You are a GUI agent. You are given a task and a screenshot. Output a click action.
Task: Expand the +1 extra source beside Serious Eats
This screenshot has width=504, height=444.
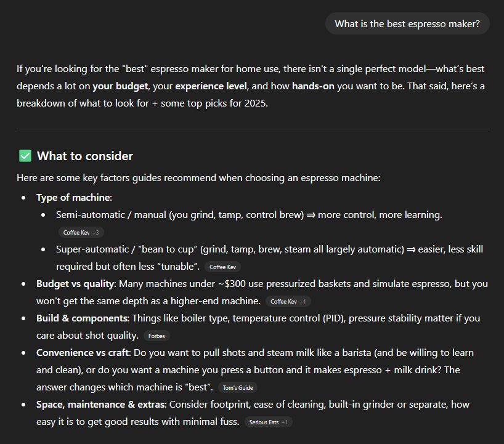(x=284, y=422)
